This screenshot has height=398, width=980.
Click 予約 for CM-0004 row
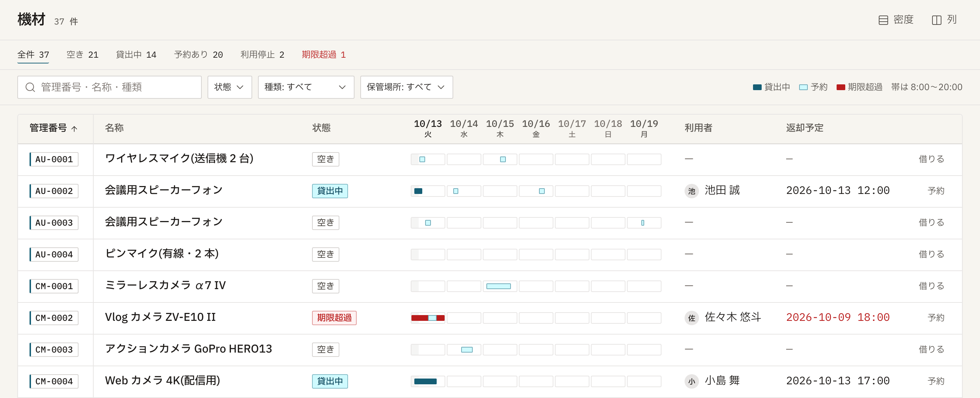(936, 381)
